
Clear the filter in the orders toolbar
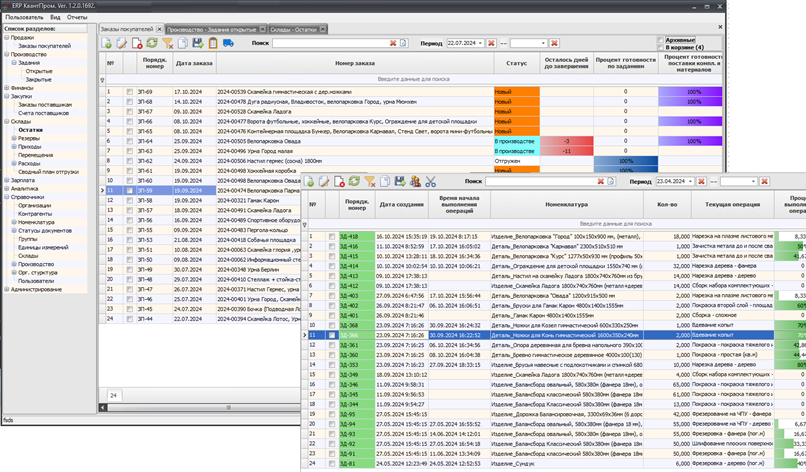(x=167, y=44)
